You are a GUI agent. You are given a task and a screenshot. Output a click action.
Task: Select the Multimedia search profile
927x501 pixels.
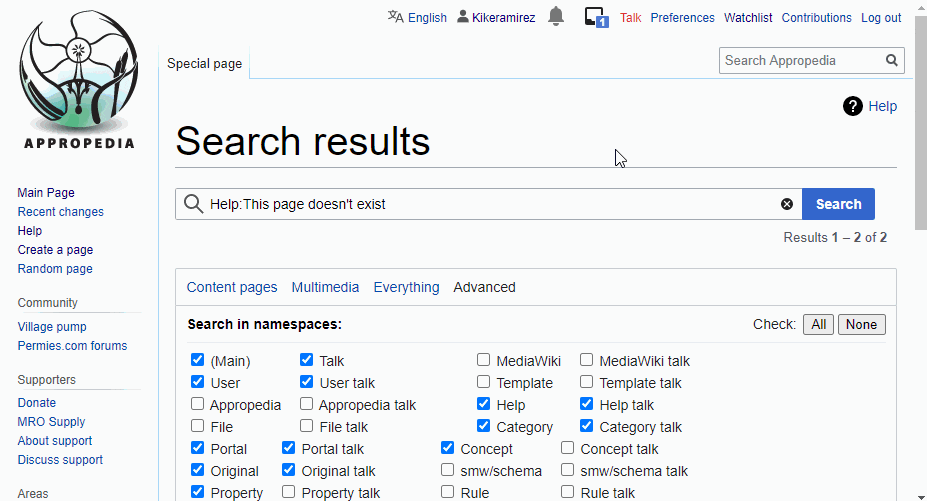pyautogui.click(x=325, y=287)
